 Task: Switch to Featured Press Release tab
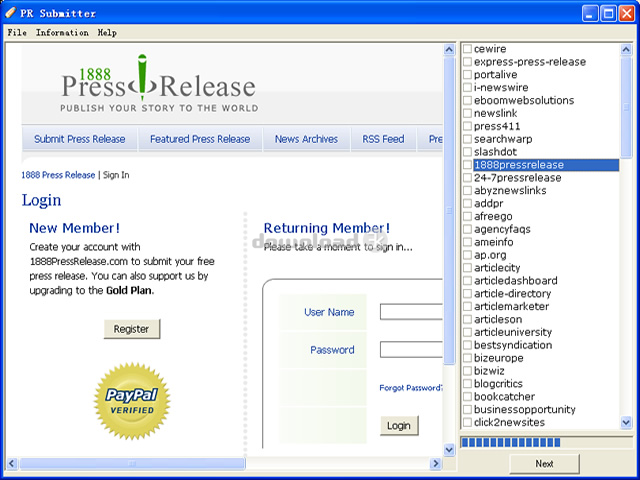(x=200, y=139)
